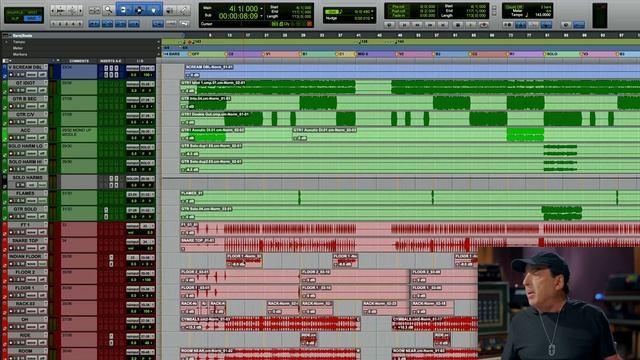Click Count Off button in MIDI display
The image size is (640, 360).
514,7
